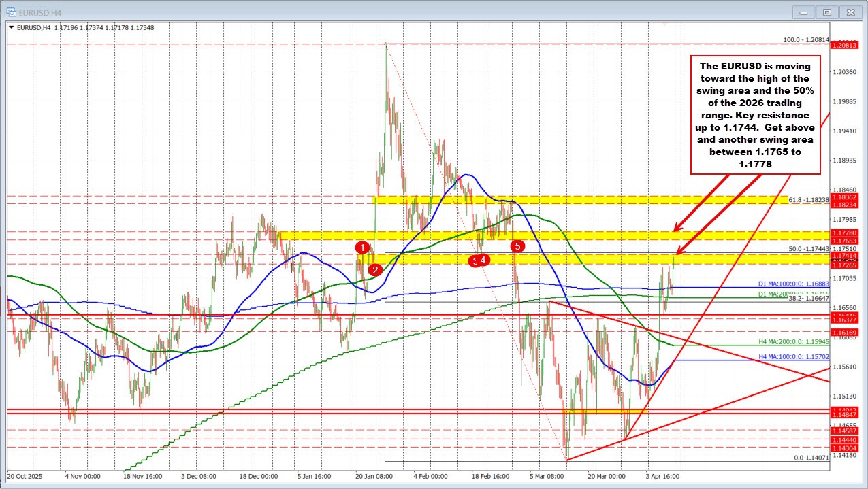868x489 pixels.
Task: Click the circled marker 4 near the February candles
Action: point(484,260)
